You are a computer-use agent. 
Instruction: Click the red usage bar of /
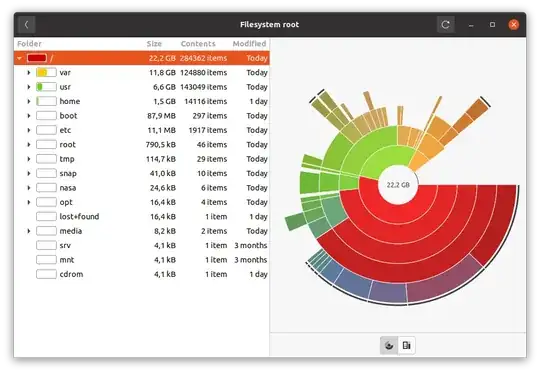[37, 58]
